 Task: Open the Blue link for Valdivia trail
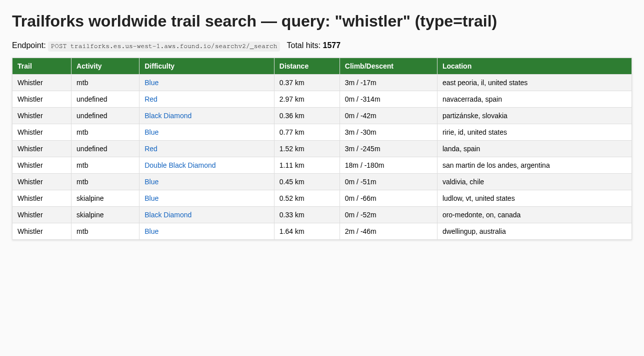point(151,182)
